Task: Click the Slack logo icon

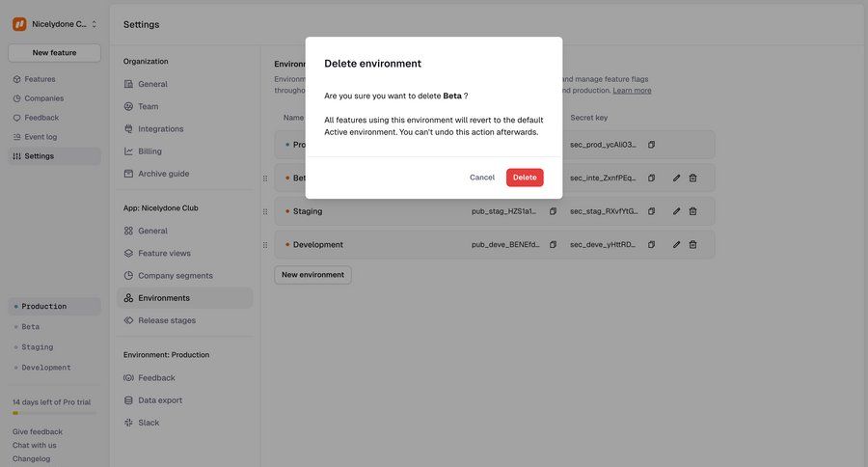Action: point(128,423)
